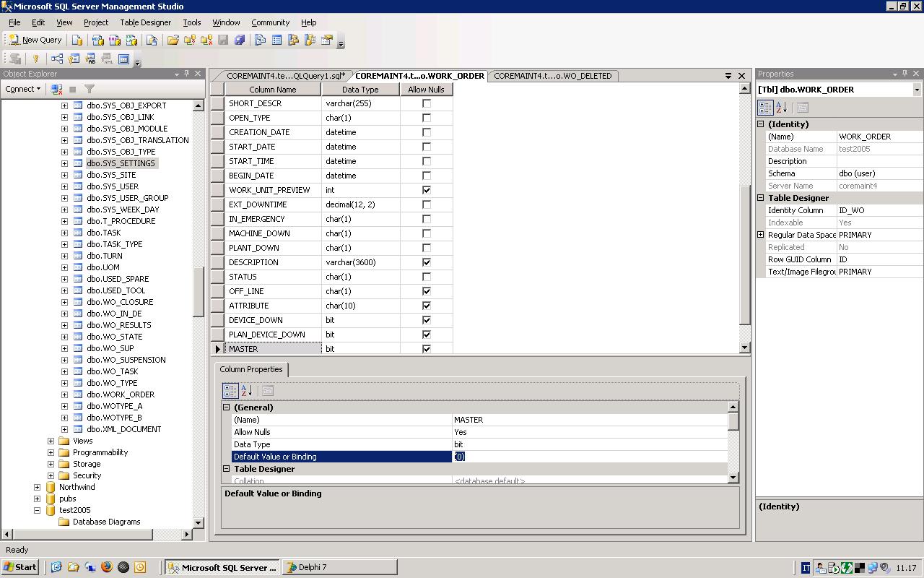Click the Registered Servers icon
Image resolution: width=924 pixels, height=578 pixels.
coord(261,40)
